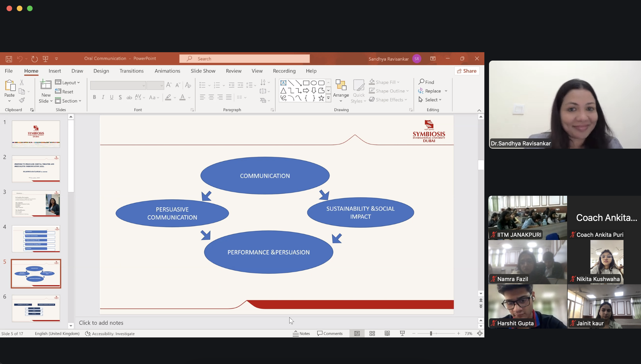Select slide 3 thumbnail
Screen dimensions: 641x364
(36, 204)
